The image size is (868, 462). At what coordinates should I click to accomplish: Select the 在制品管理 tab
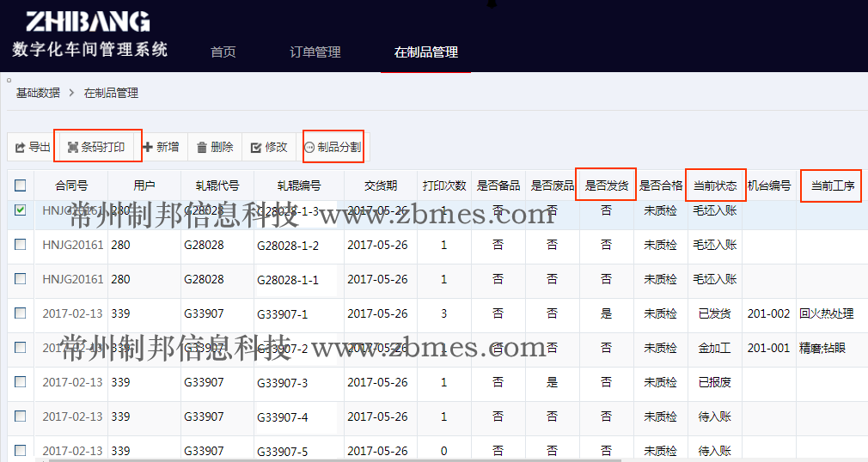pyautogui.click(x=425, y=52)
